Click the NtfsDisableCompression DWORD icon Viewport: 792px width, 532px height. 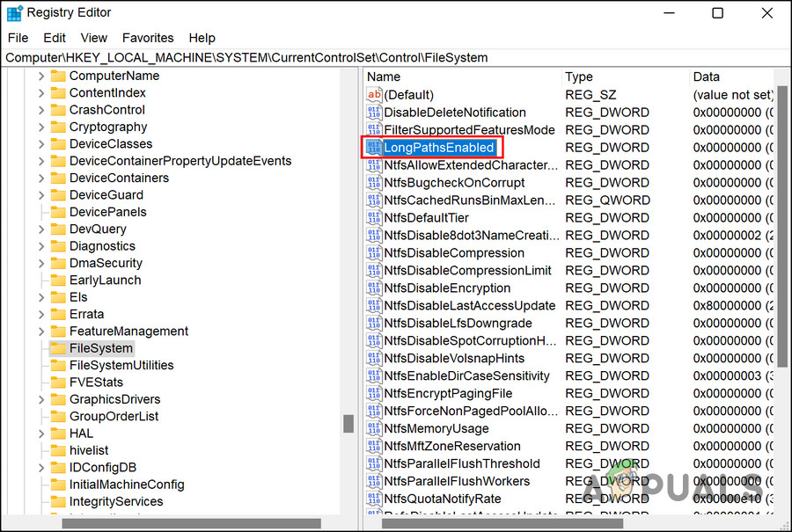pyautogui.click(x=374, y=253)
